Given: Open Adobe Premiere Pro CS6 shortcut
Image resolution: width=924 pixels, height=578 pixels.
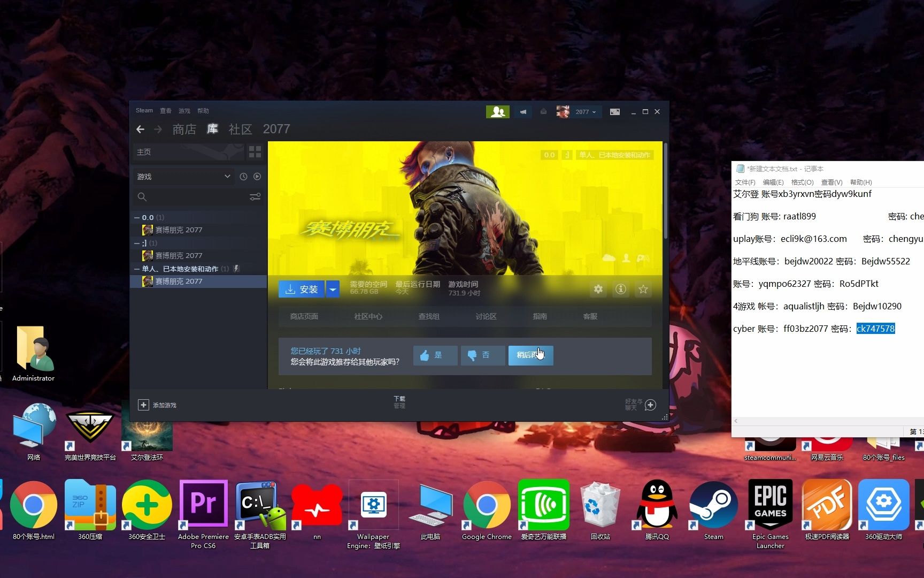Looking at the screenshot, I should tap(203, 514).
